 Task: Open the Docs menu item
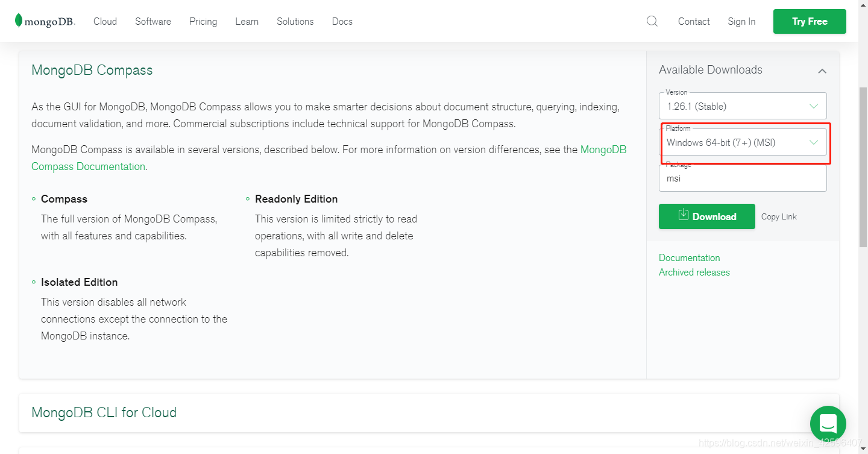pyautogui.click(x=342, y=21)
